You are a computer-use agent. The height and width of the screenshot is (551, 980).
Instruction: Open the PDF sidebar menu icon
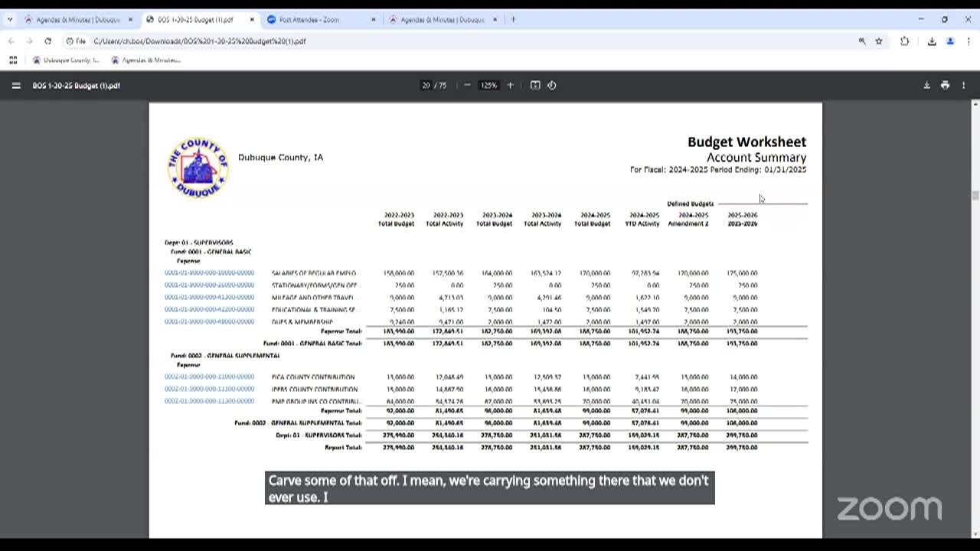(16, 86)
